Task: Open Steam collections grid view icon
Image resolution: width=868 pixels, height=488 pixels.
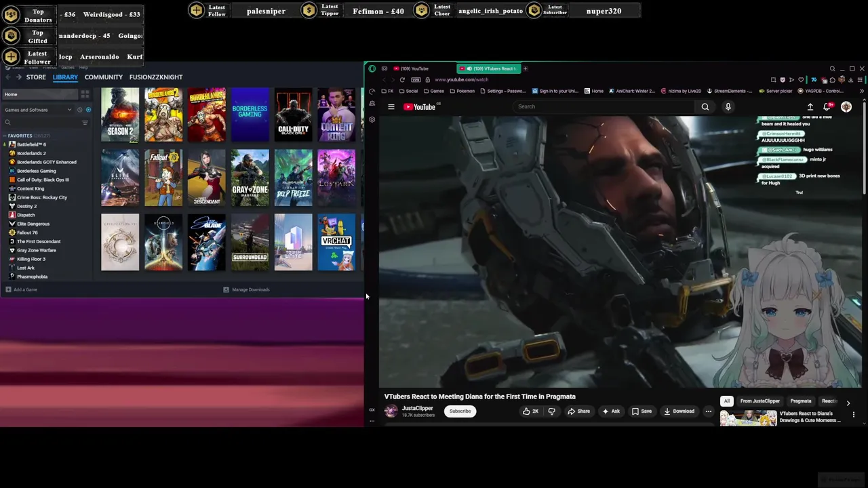Action: [85, 94]
